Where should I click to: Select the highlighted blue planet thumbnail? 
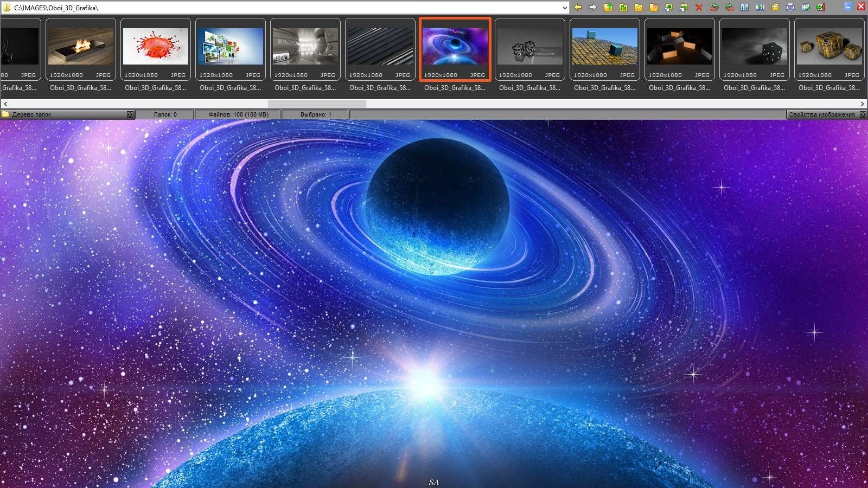(455, 49)
